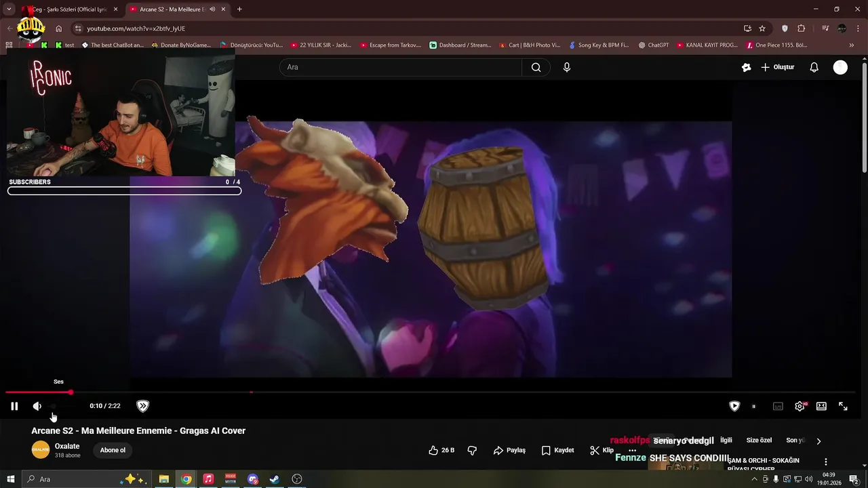Open the tab search dropdown arrow
Viewport: 868px width, 488px height.
tap(9, 9)
